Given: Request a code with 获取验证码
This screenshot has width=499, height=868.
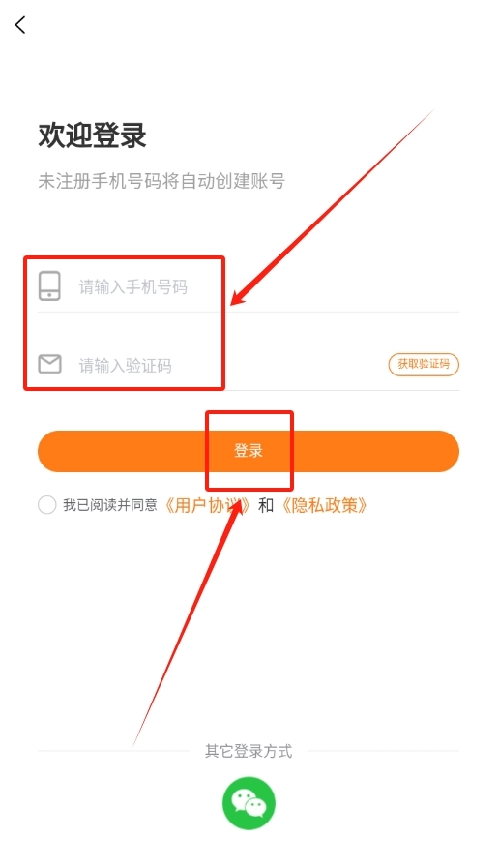Looking at the screenshot, I should 424,364.
